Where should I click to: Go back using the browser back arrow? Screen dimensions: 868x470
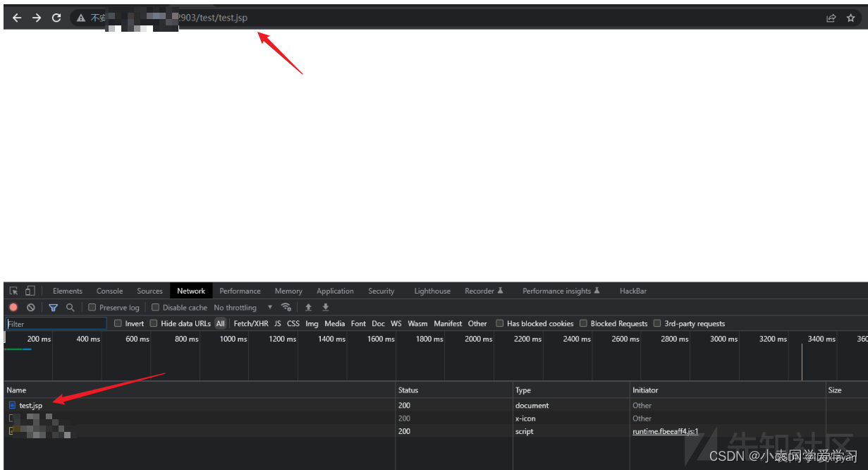pos(17,18)
